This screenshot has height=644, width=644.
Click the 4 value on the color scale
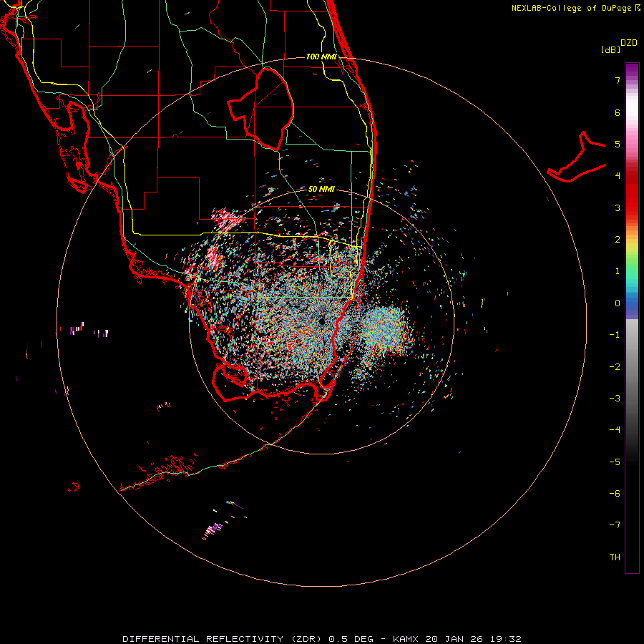click(618, 175)
